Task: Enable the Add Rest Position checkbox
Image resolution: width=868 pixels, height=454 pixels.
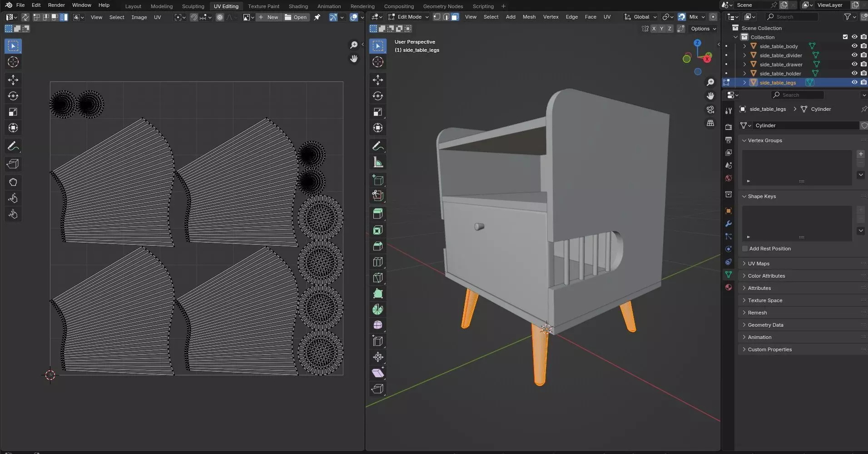Action: pos(745,249)
